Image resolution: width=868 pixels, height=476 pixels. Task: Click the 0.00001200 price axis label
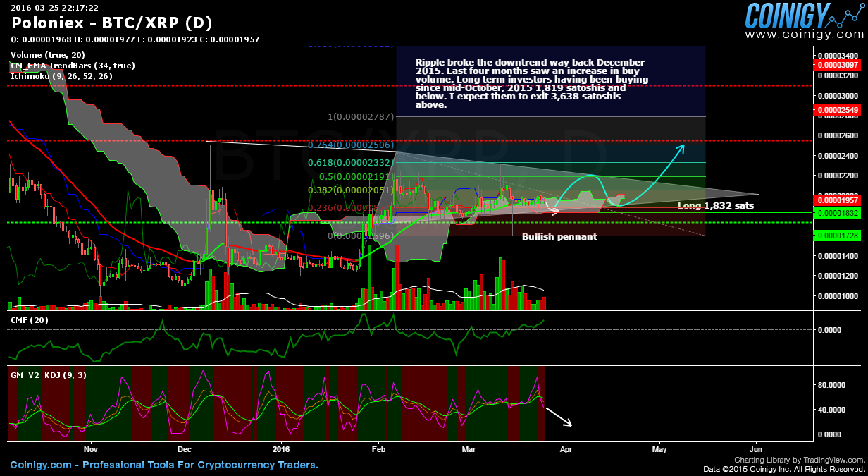(838, 276)
